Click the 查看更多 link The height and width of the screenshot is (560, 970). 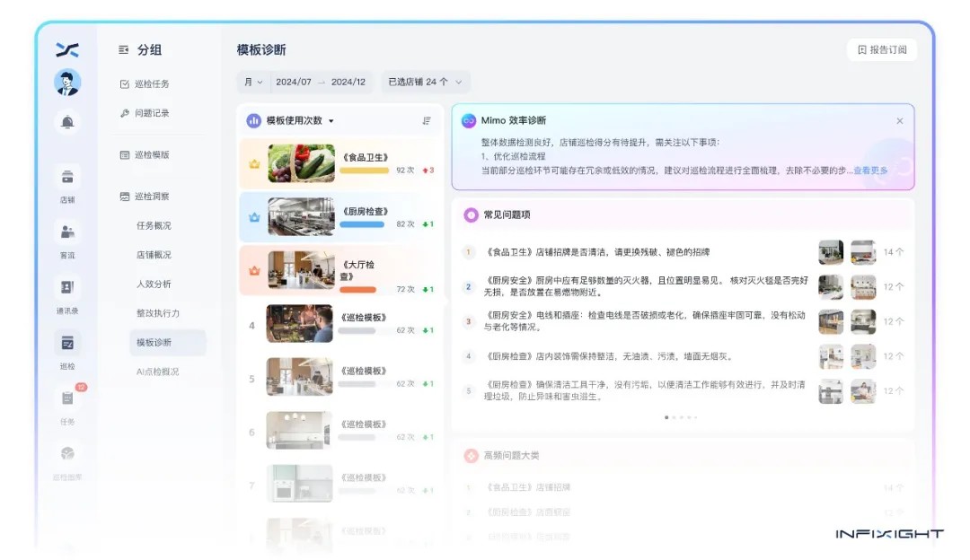point(870,171)
